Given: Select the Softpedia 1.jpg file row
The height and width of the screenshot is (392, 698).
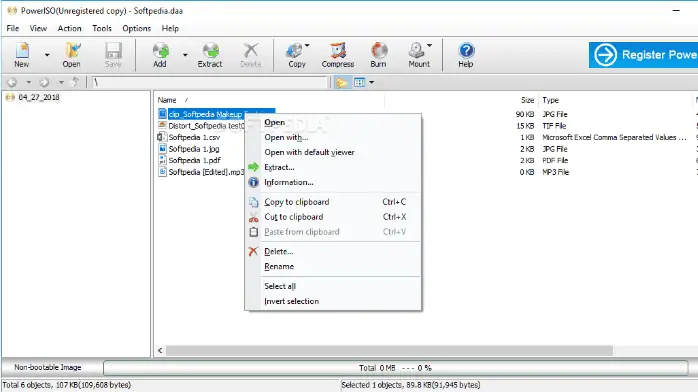Looking at the screenshot, I should (x=194, y=149).
